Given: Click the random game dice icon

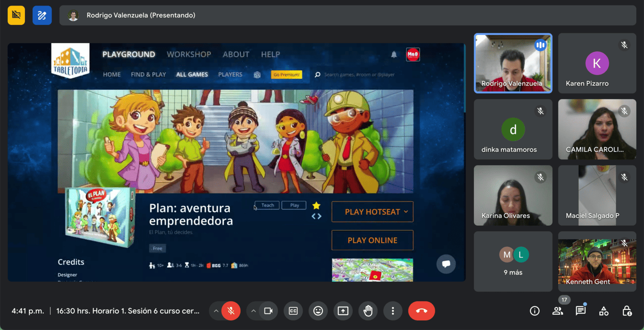Looking at the screenshot, I should click(x=257, y=75).
